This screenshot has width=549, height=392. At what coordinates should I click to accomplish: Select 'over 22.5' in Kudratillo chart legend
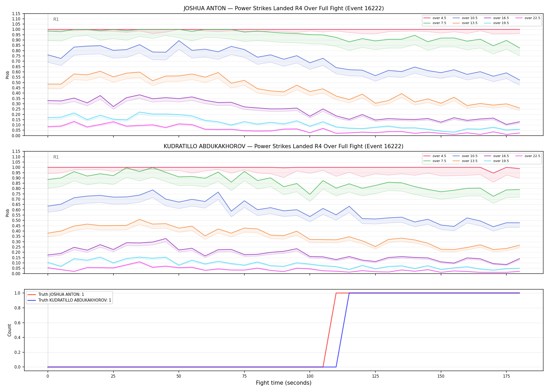coord(528,156)
